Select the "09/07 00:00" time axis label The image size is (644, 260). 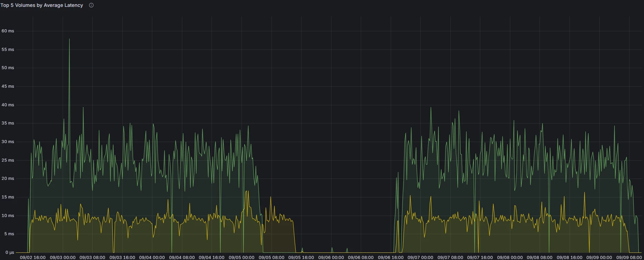420,257
